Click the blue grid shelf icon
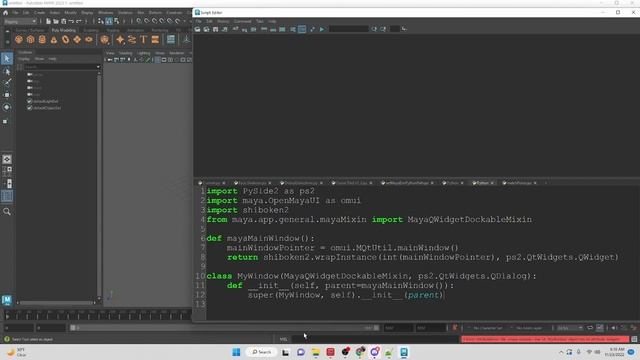The image size is (640, 360). coord(171,40)
